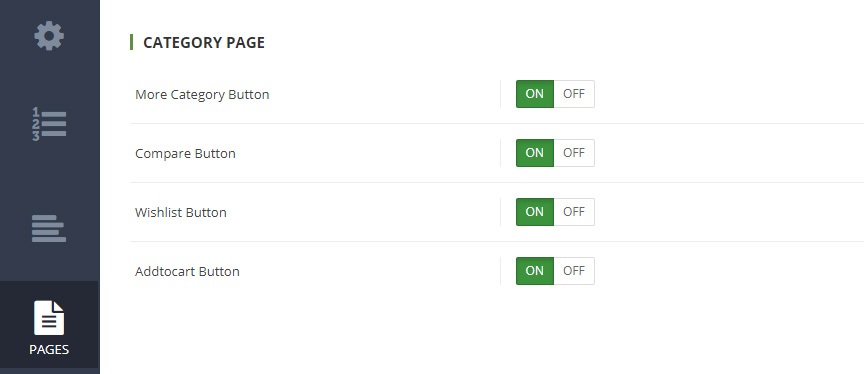Click the More Category Button label
The height and width of the screenshot is (374, 864).
(x=202, y=95)
